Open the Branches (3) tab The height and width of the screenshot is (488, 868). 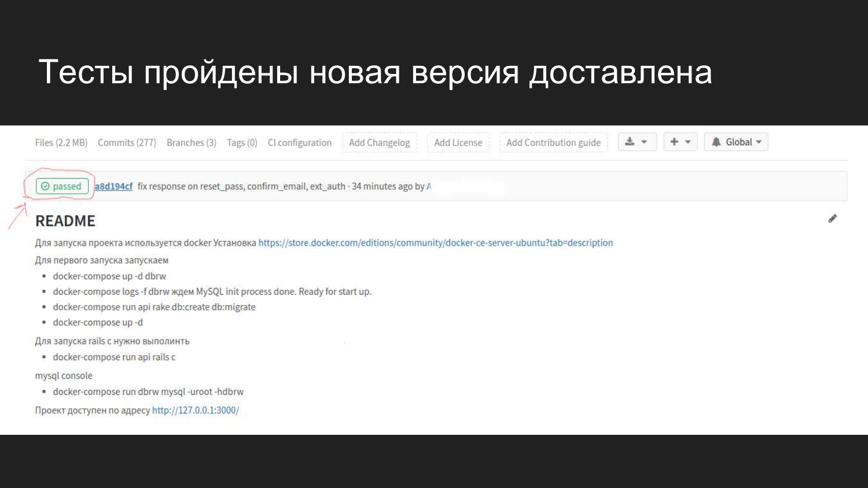tap(192, 143)
